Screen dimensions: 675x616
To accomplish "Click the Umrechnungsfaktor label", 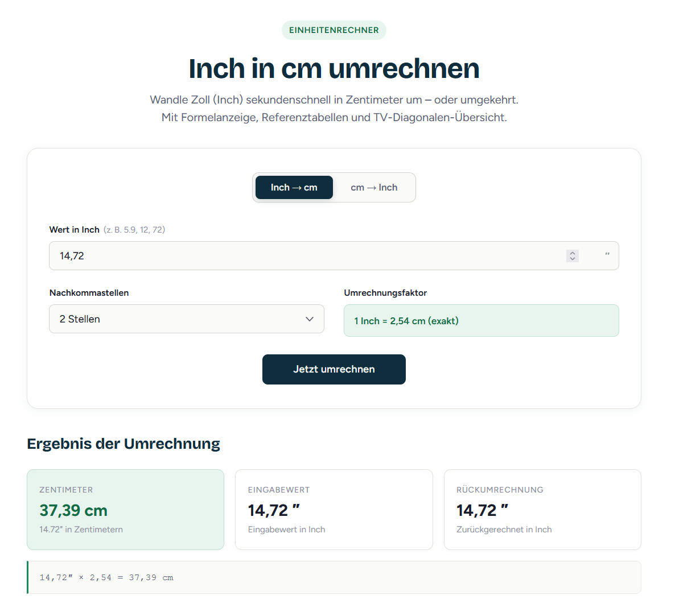I will point(385,293).
